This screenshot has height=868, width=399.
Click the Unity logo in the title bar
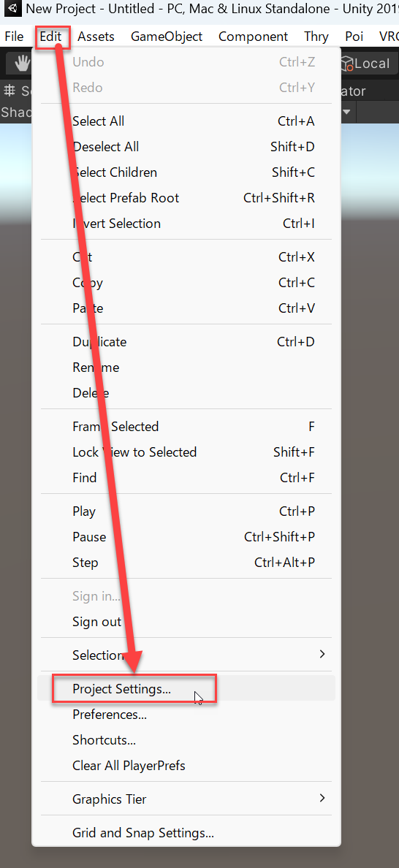pos(12,9)
